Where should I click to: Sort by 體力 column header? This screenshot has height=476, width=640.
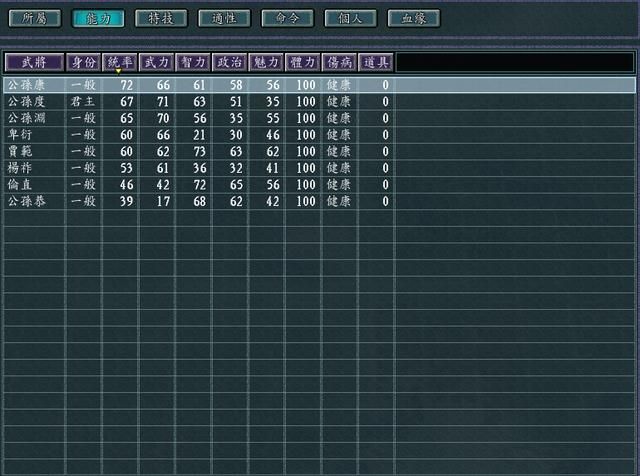click(303, 62)
